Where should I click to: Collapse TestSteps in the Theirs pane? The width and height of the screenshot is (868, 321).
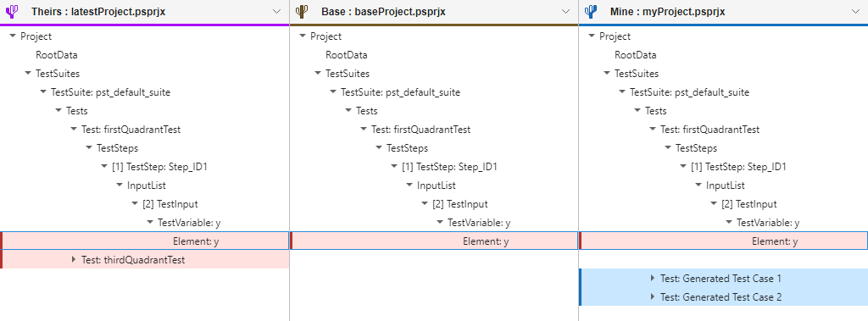[89, 147]
